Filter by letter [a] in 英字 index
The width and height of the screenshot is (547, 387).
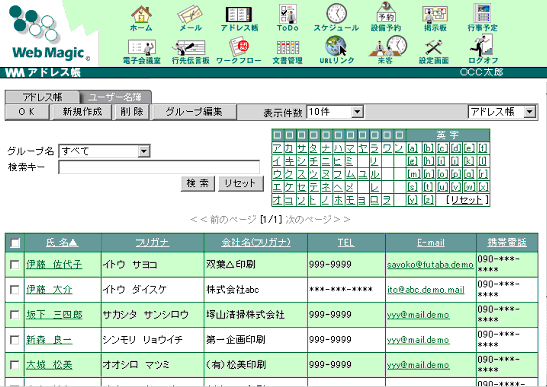tap(413, 148)
